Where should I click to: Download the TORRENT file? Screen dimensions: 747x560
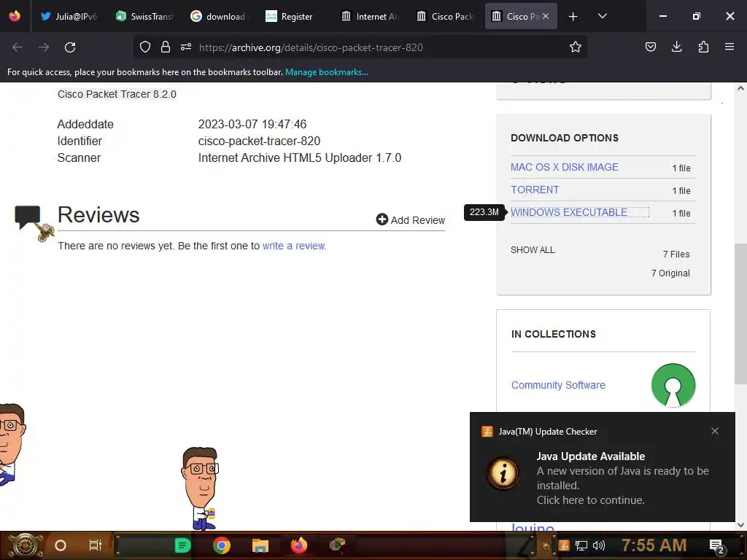click(535, 190)
